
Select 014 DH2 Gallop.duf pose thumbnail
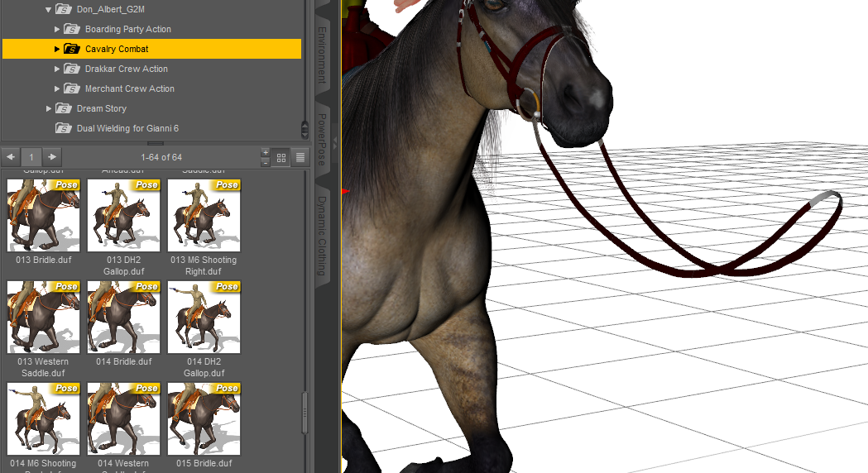coord(204,318)
